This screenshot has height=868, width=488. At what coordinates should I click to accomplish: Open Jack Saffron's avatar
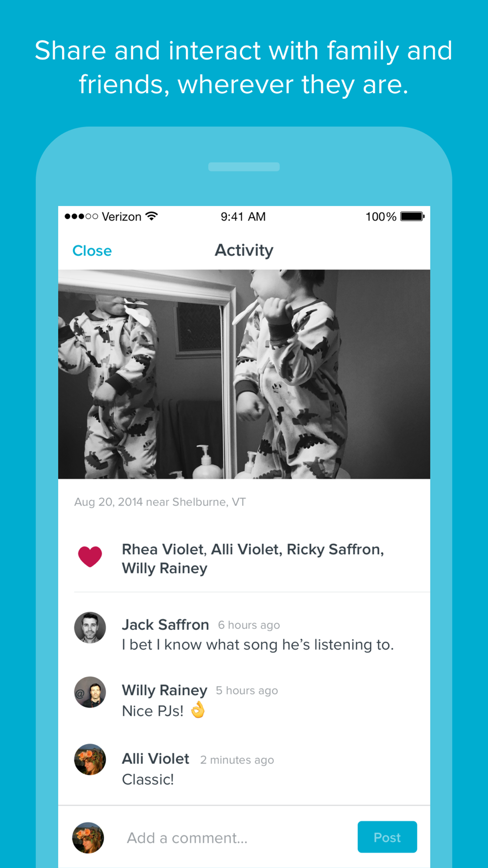90,628
